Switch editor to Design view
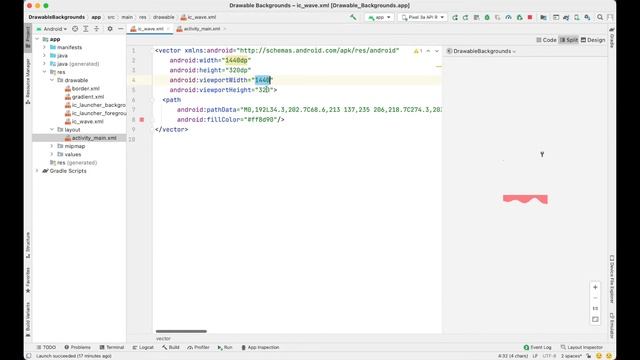640x360 pixels. [x=593, y=40]
